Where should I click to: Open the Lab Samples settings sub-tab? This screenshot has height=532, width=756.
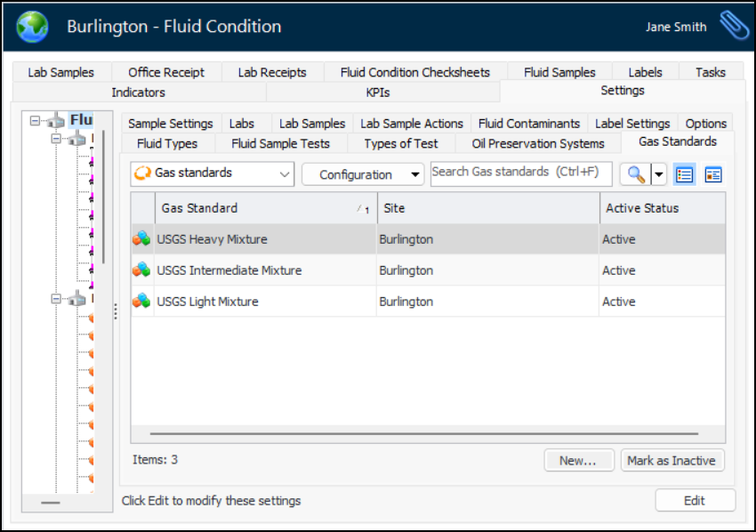(x=312, y=124)
